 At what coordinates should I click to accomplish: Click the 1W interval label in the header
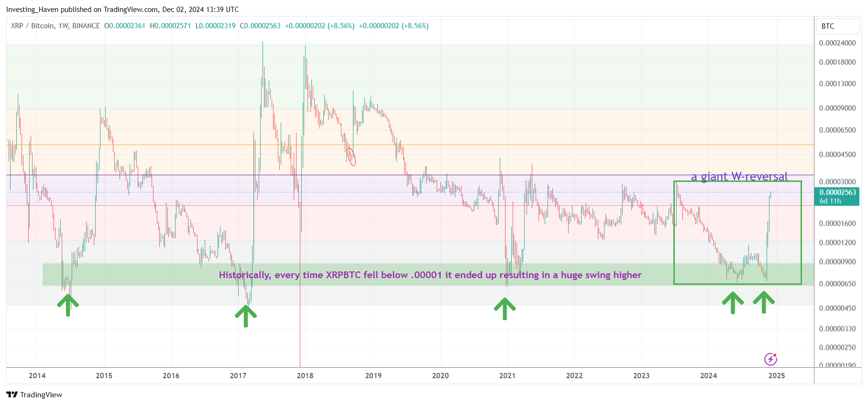[63, 26]
